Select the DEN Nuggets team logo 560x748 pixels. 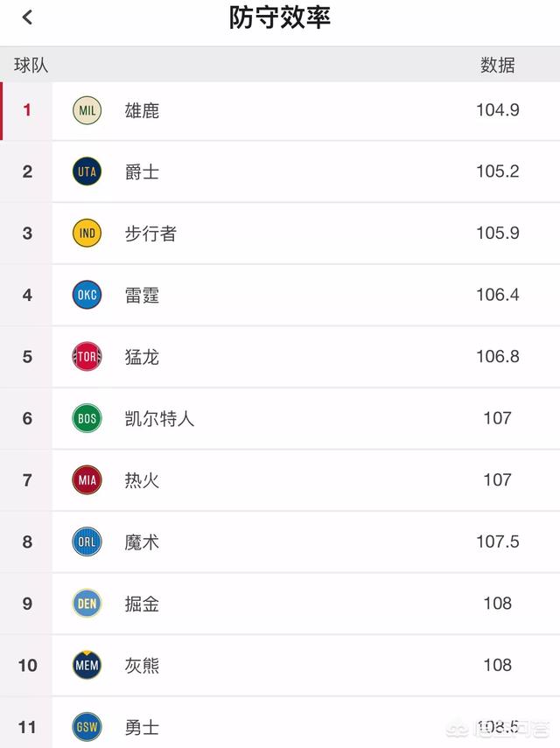coord(87,604)
